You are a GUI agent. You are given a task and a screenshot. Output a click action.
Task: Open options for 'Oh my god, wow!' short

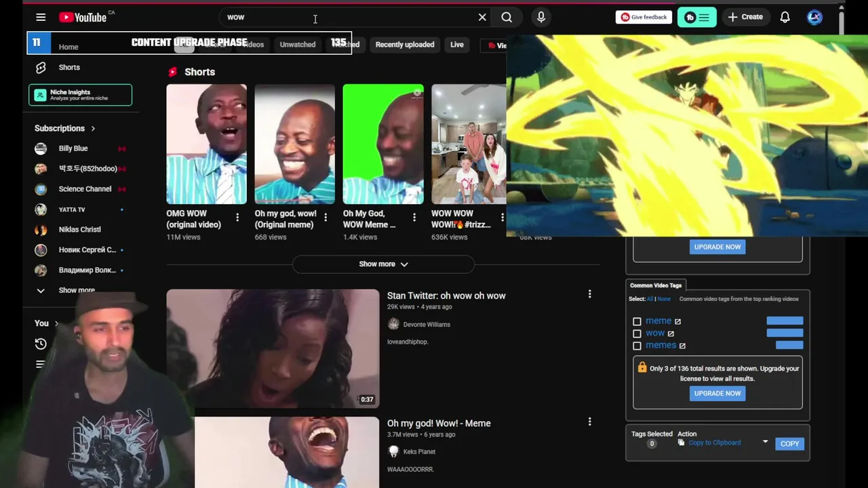click(x=325, y=218)
